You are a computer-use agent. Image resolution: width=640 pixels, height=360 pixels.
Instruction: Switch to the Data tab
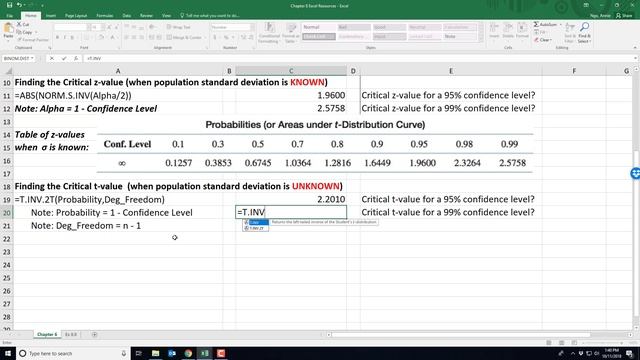pyautogui.click(x=127, y=16)
